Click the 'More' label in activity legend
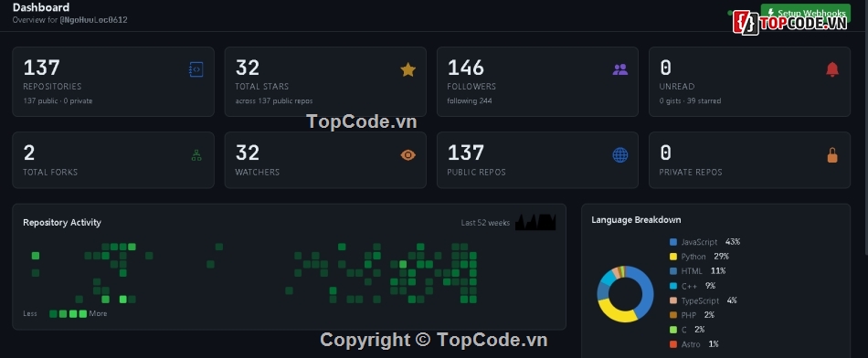 [98, 314]
